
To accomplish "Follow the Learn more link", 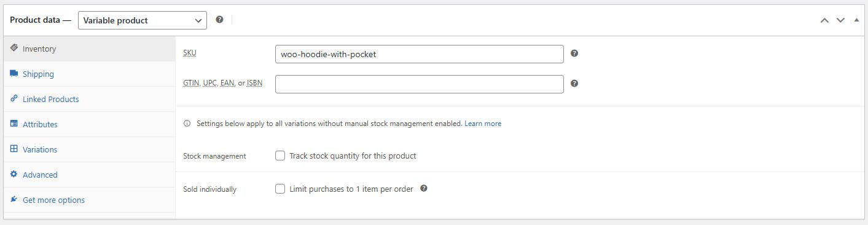I will coord(483,124).
